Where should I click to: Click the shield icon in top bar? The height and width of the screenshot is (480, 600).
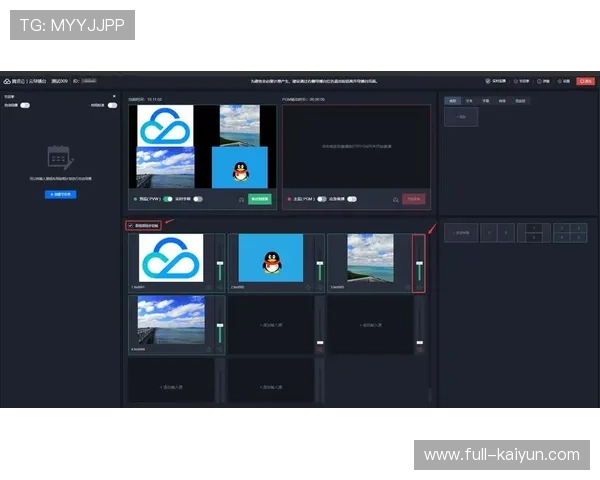tap(489, 80)
